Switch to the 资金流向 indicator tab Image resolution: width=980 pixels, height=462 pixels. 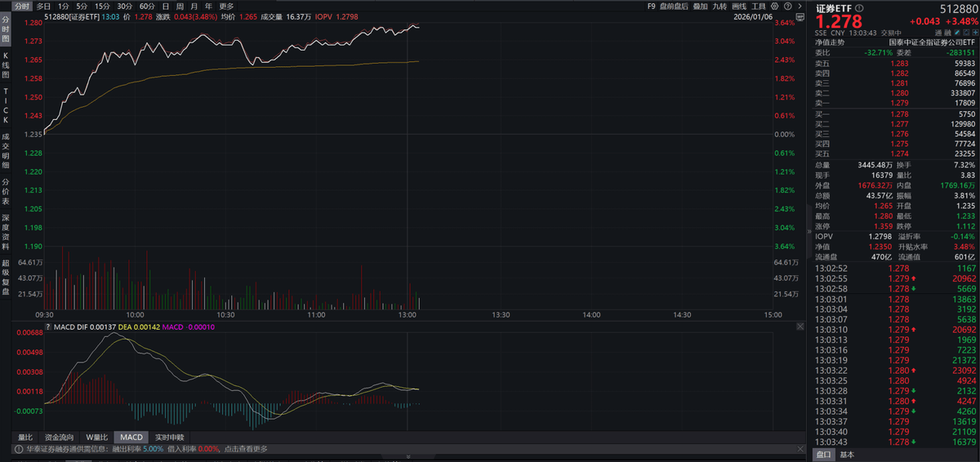(x=59, y=437)
